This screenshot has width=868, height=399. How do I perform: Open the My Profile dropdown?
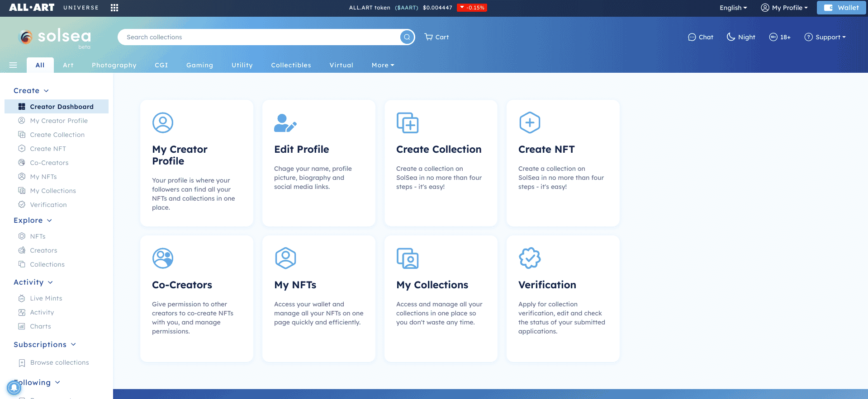click(x=784, y=8)
